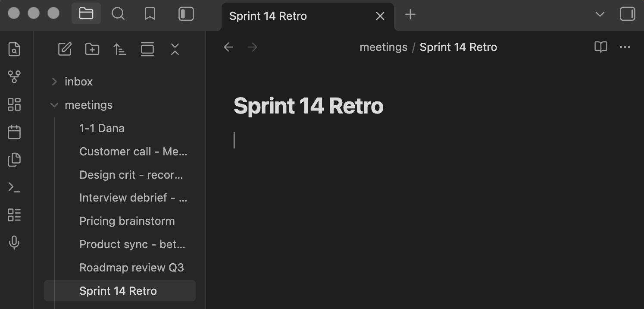Start audio recorder microphone icon
Image resolution: width=644 pixels, height=309 pixels.
click(x=14, y=243)
